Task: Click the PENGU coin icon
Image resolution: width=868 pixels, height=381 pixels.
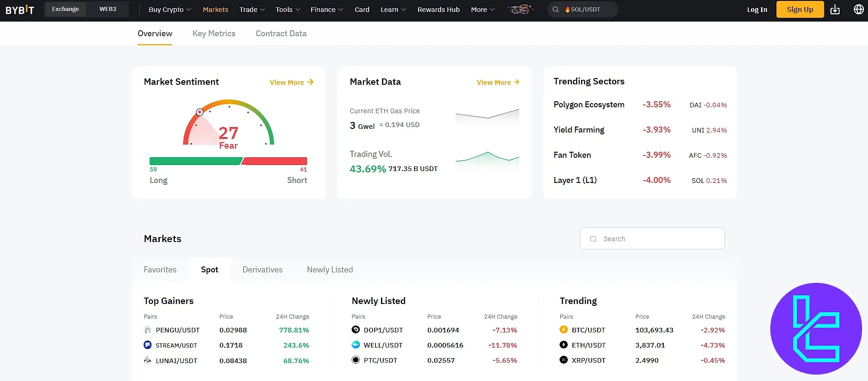Action: pyautogui.click(x=147, y=330)
